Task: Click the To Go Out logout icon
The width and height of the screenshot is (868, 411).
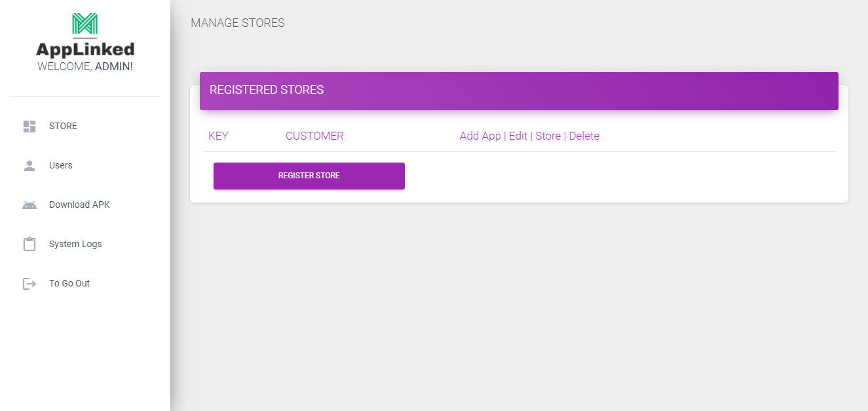Action: [29, 284]
